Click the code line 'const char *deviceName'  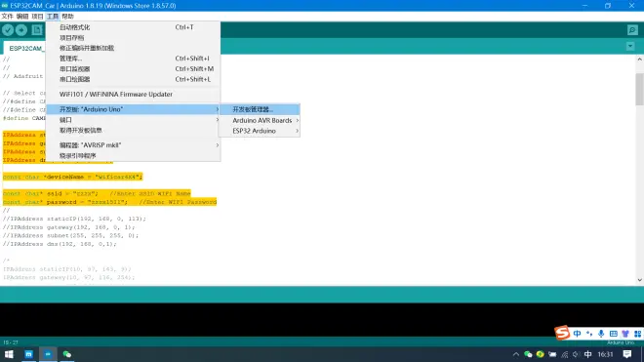coord(72,177)
